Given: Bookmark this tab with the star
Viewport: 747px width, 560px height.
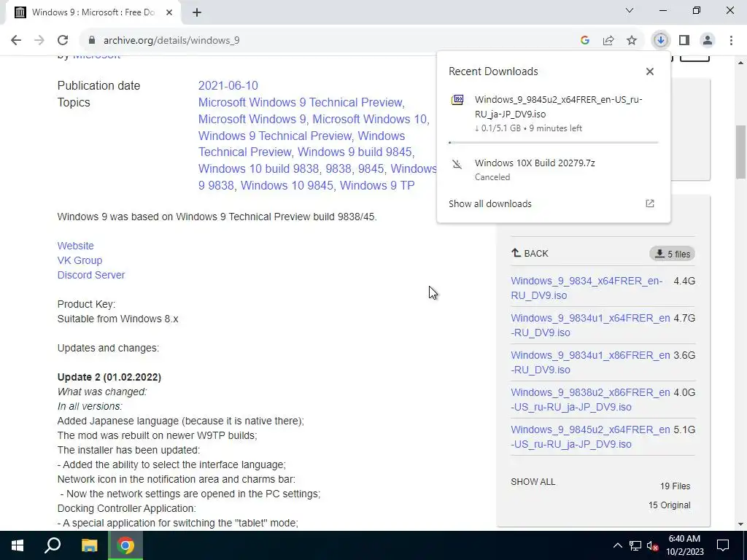Looking at the screenshot, I should point(632,41).
